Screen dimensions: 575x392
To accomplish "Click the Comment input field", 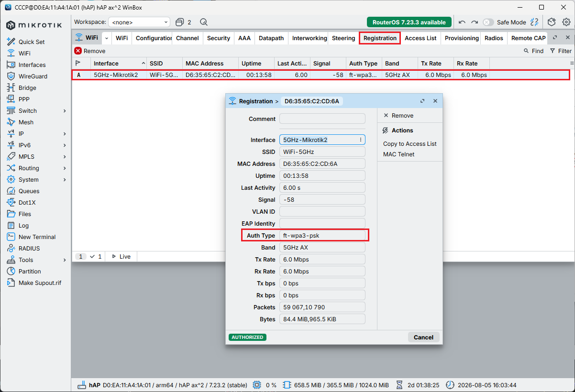I will coord(322,119).
